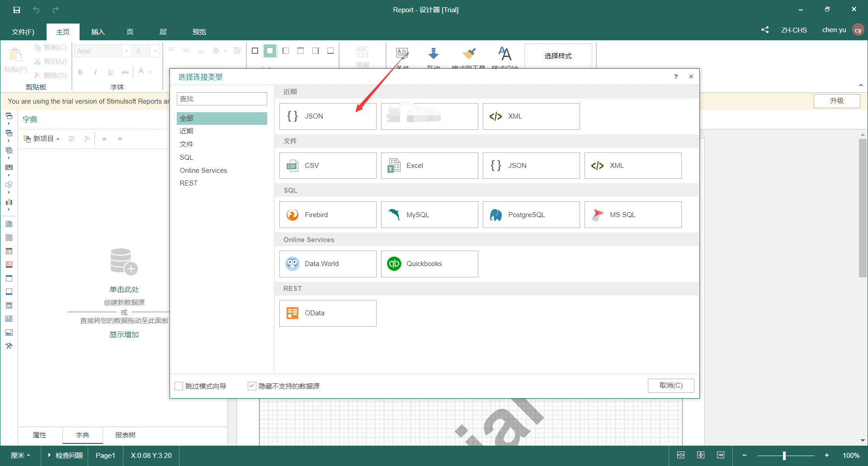Screen dimensions: 868x466
Task: Open the Arial font family dropdown
Action: (x=127, y=51)
